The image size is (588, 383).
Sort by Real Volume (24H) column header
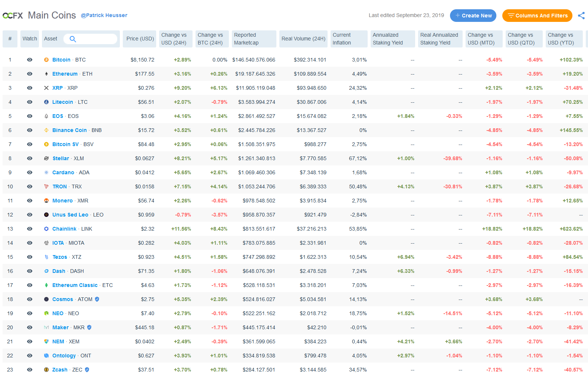(x=303, y=39)
